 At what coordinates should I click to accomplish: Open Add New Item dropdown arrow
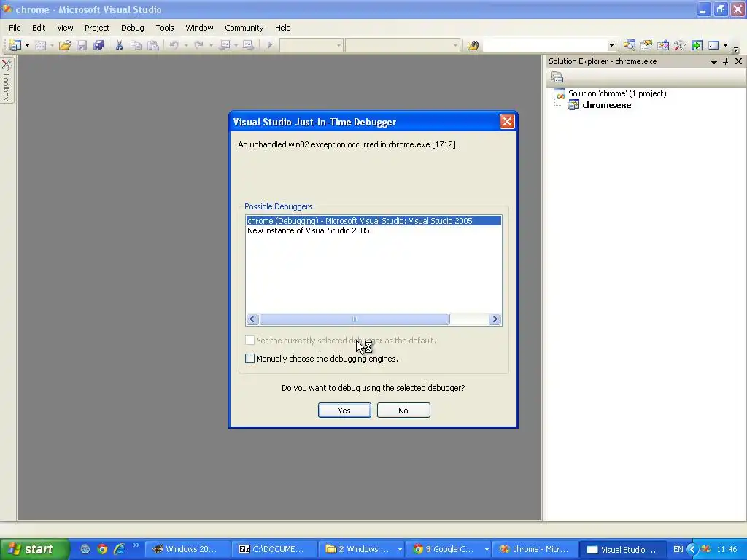(52, 46)
